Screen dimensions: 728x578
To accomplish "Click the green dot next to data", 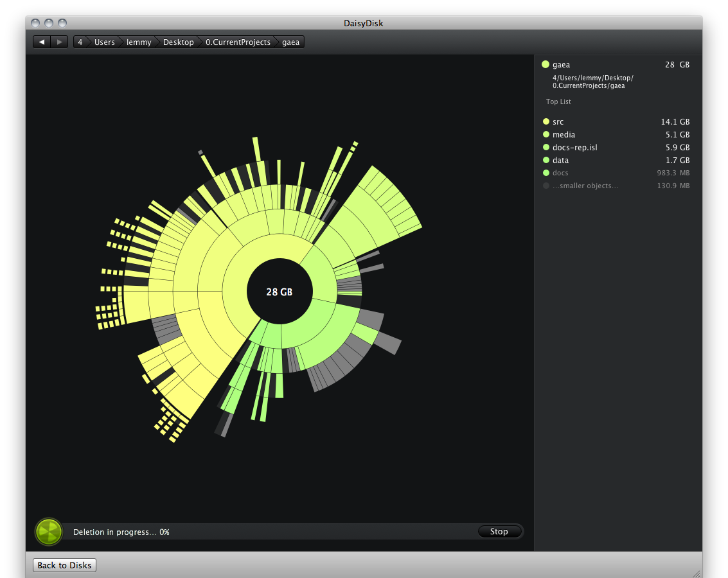I will (x=546, y=160).
